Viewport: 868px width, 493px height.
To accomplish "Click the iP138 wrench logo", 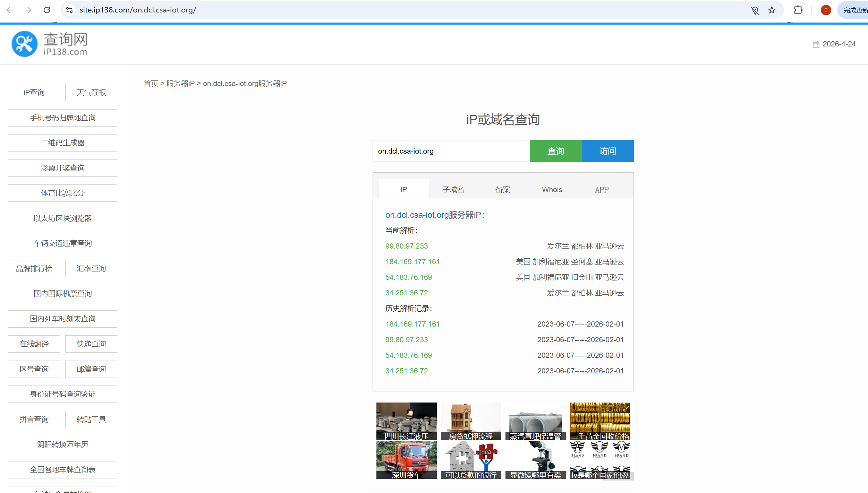I will pyautogui.click(x=24, y=44).
